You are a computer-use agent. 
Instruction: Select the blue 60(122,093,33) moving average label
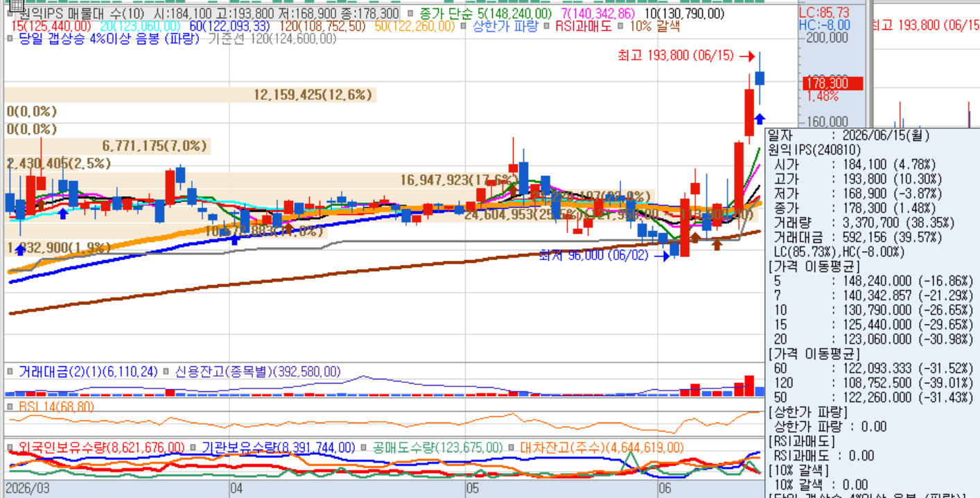[229, 26]
